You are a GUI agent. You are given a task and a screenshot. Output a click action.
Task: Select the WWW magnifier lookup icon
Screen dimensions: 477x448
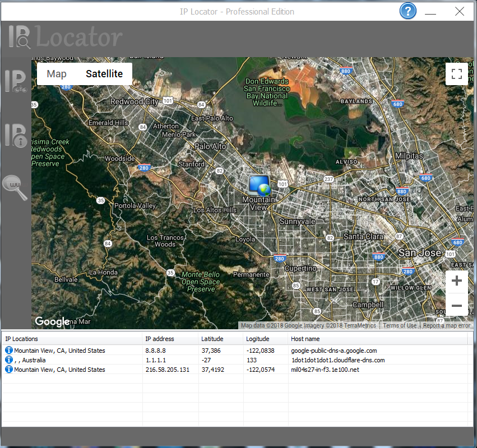point(15,187)
